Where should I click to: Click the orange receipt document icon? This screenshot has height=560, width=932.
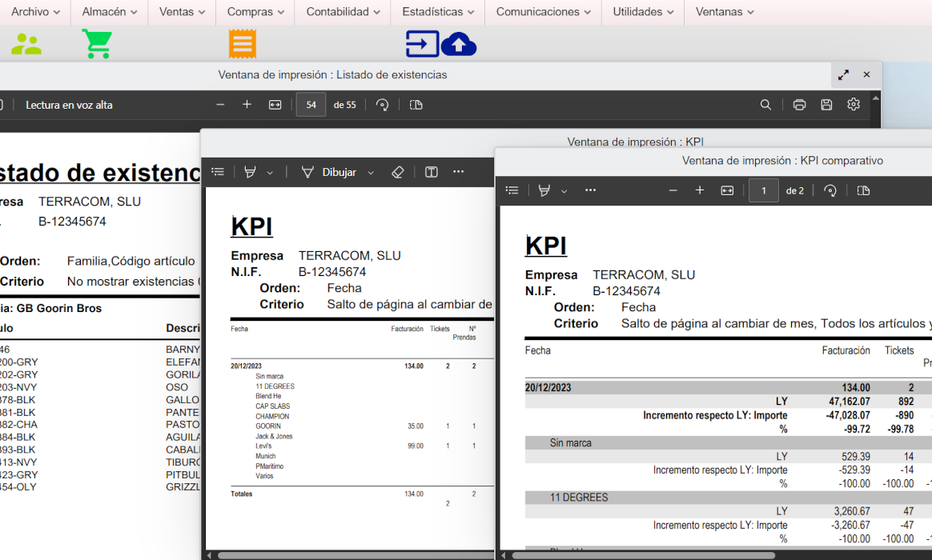click(x=242, y=44)
